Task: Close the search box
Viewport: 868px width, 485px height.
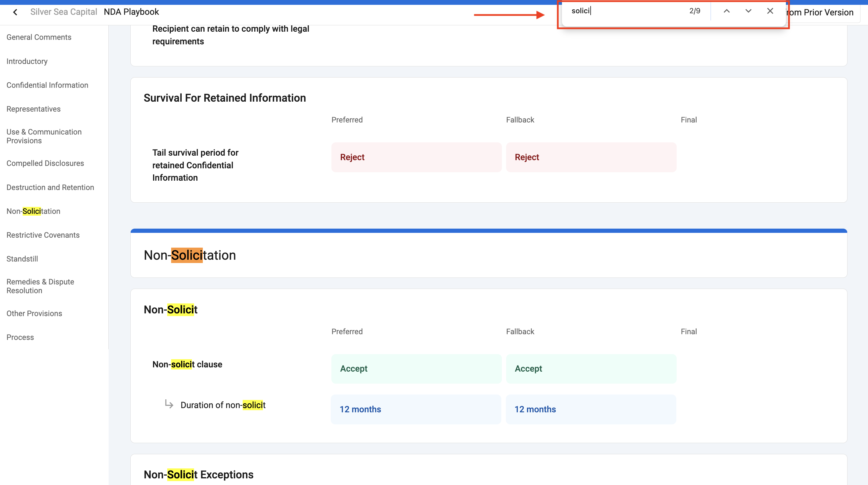Action: click(770, 11)
